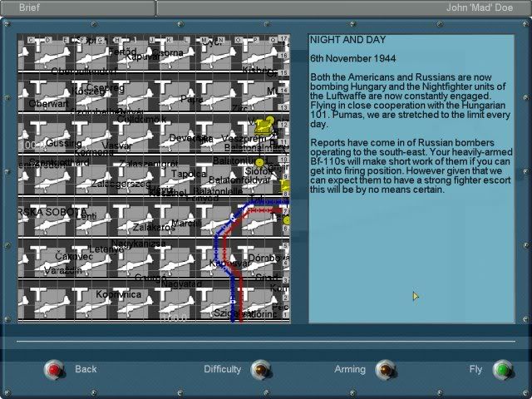Click map grid row number 5
The image size is (532, 399).
coord(285,246)
